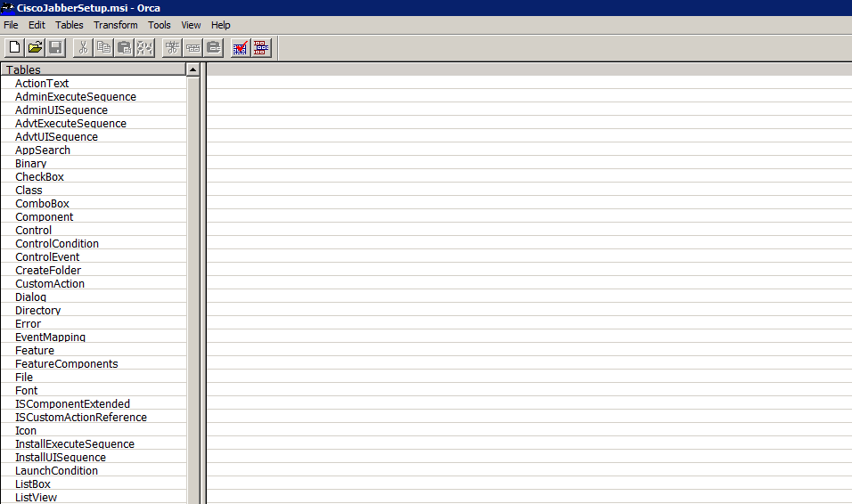
Task: Click the Dialog Preview red-blue icon
Action: 261,48
